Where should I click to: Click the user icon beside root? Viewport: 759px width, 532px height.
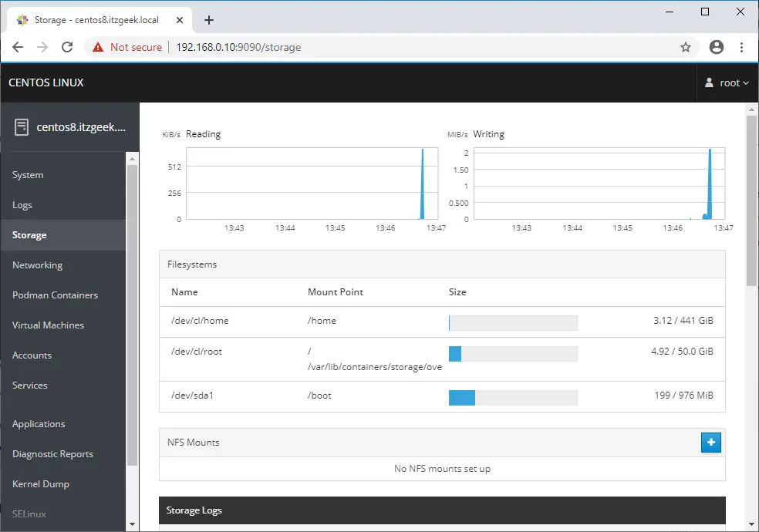tap(709, 82)
